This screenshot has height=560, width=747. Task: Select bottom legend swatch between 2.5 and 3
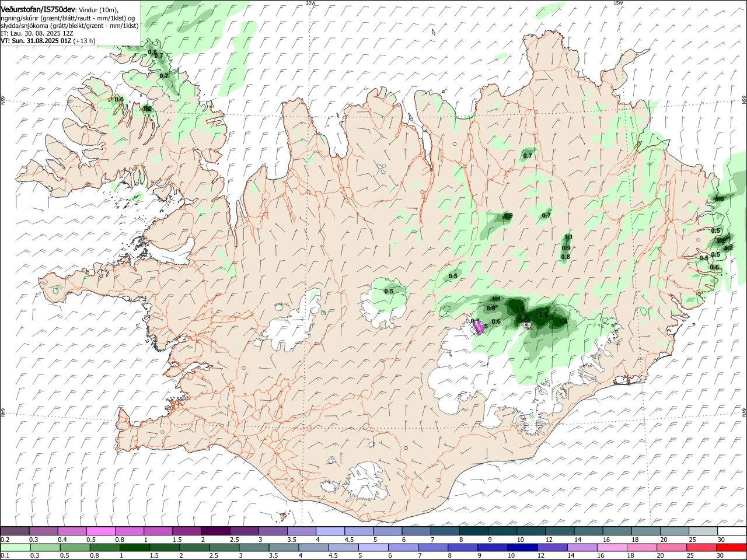tap(224, 547)
